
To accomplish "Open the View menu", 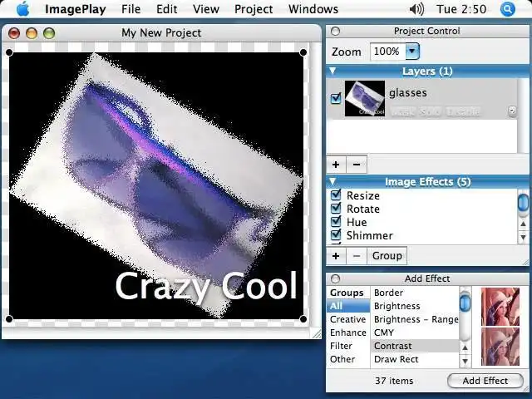I will tap(206, 9).
